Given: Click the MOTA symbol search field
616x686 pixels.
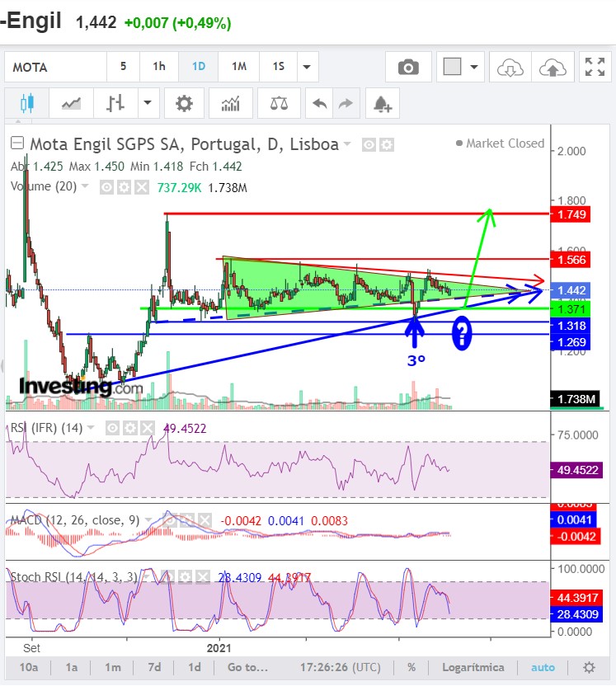Looking at the screenshot, I should pos(56,67).
